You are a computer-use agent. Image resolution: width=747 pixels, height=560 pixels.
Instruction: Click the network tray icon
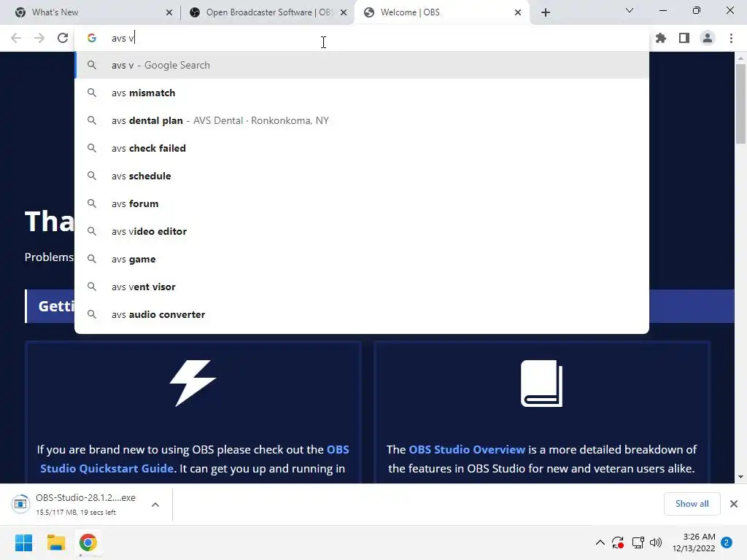(638, 542)
